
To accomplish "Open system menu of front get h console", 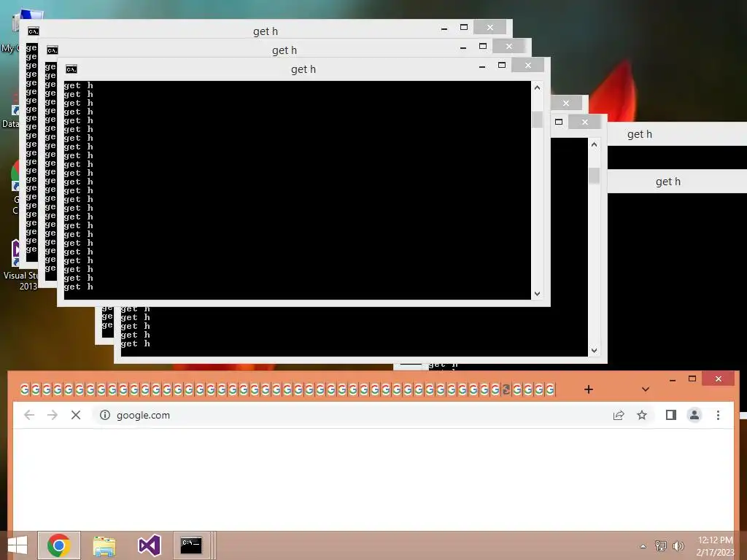I will pyautogui.click(x=71, y=69).
